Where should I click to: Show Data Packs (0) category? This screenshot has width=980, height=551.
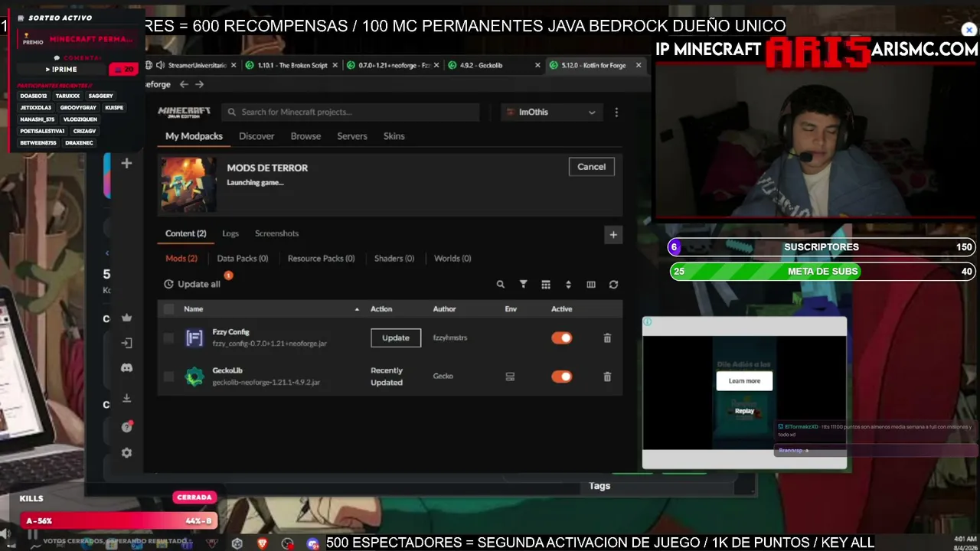[x=243, y=259]
